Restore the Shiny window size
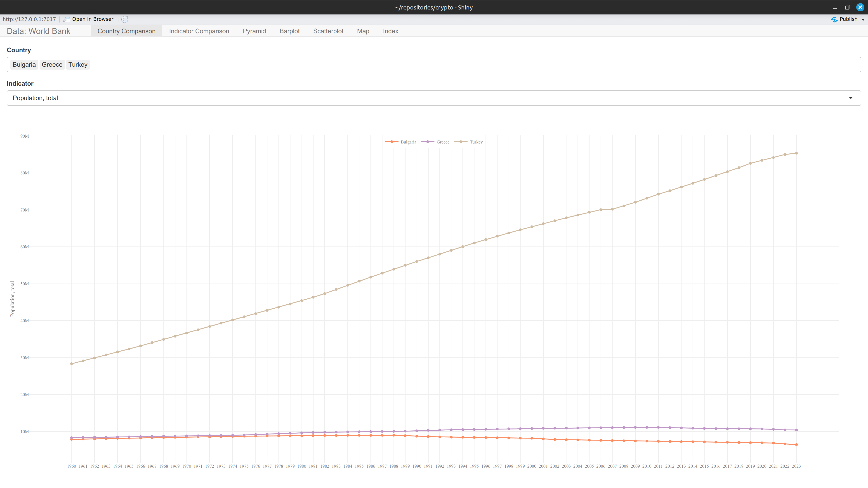 (847, 7)
